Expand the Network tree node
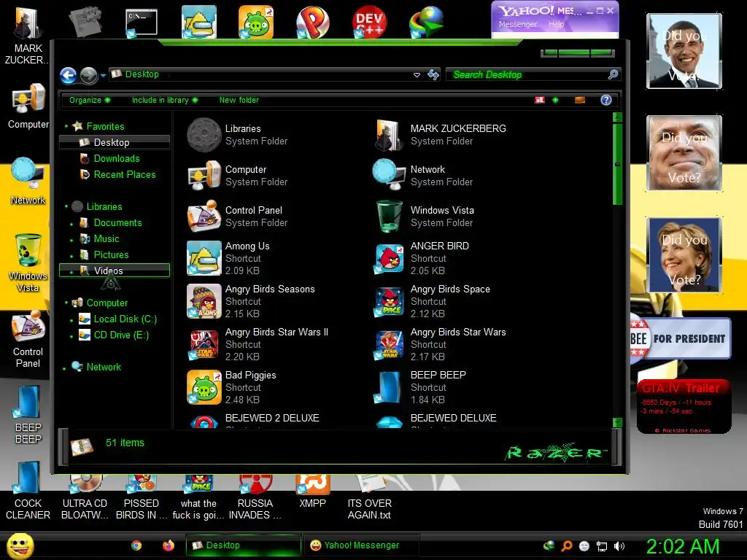This screenshot has width=747, height=560. pyautogui.click(x=64, y=368)
